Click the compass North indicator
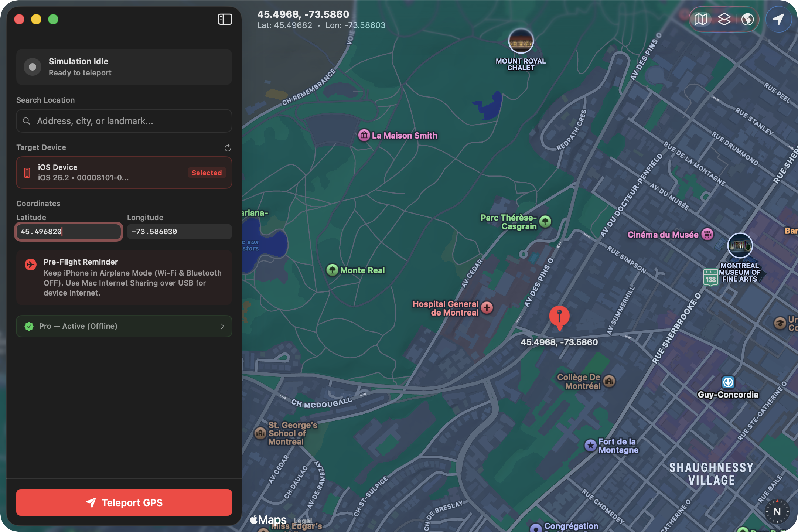The height and width of the screenshot is (532, 798). pyautogui.click(x=777, y=512)
